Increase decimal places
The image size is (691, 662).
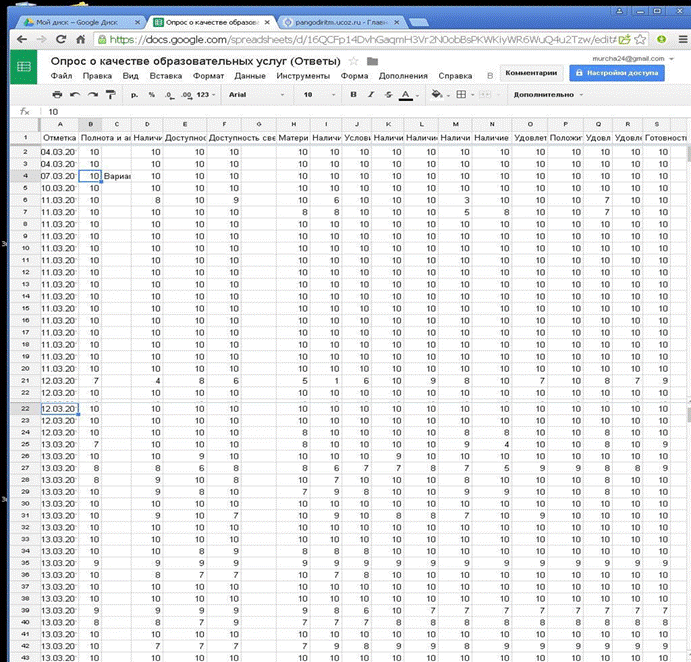(186, 95)
